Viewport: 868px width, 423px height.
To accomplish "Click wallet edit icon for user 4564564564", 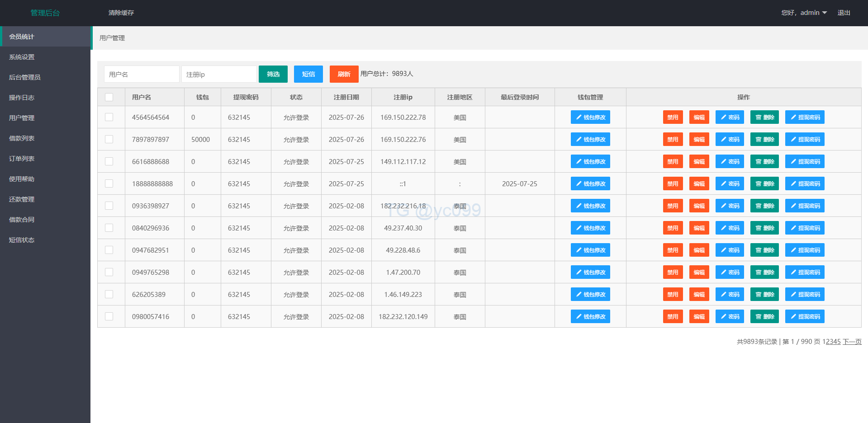I will [579, 117].
